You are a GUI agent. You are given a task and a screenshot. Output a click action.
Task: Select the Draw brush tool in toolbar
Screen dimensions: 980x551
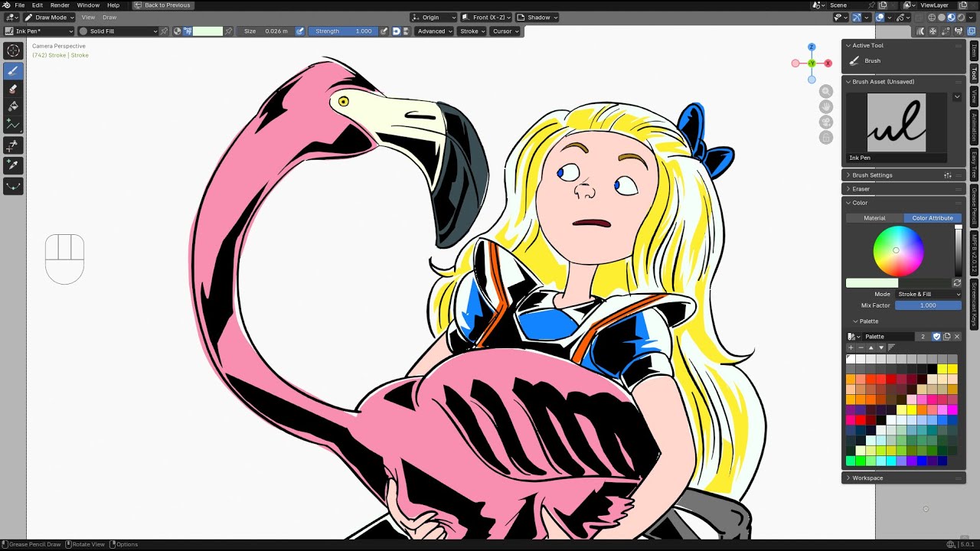(13, 71)
